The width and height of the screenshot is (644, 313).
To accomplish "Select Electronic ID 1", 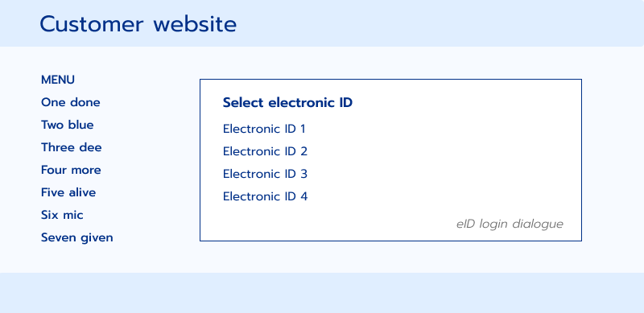I will tap(264, 129).
